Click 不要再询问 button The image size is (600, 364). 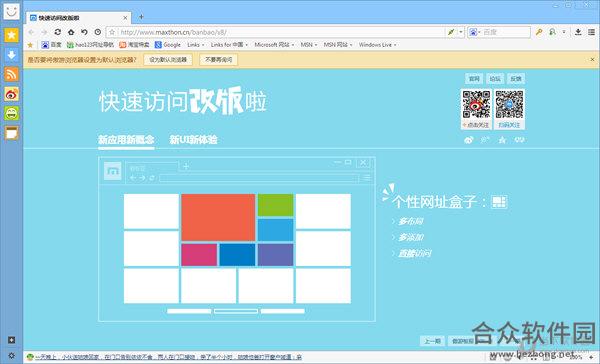click(x=218, y=60)
